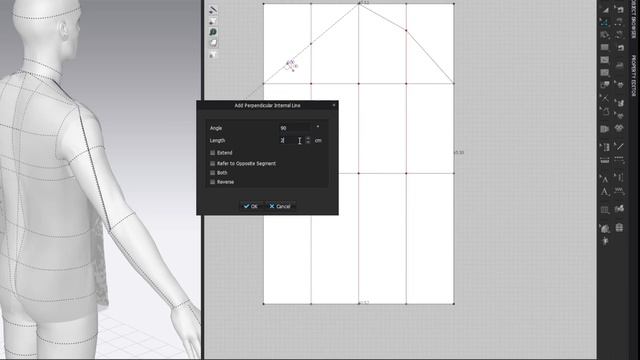Confirm the dialog with OK
Screen dimensions: 640x360
[251, 206]
